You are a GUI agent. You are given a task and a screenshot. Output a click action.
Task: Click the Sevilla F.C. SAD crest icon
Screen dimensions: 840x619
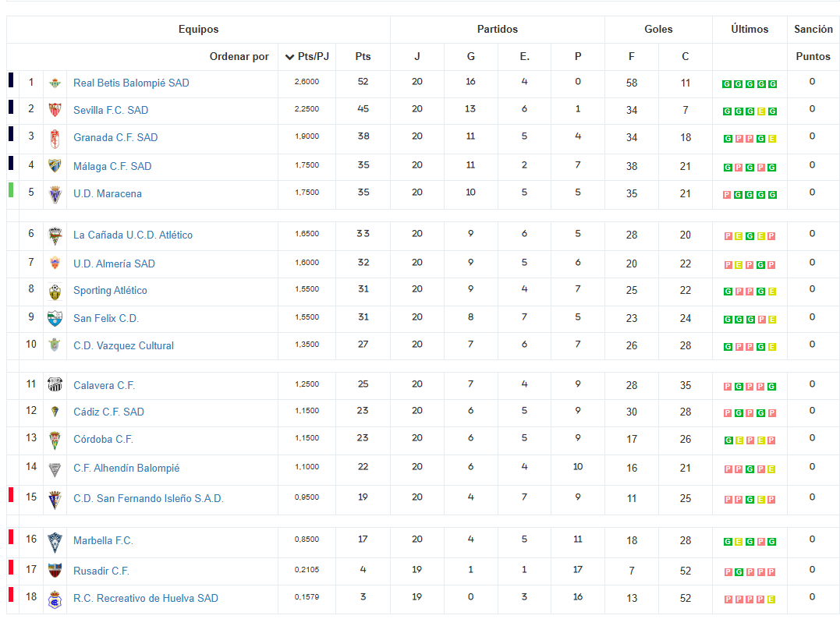[55, 110]
